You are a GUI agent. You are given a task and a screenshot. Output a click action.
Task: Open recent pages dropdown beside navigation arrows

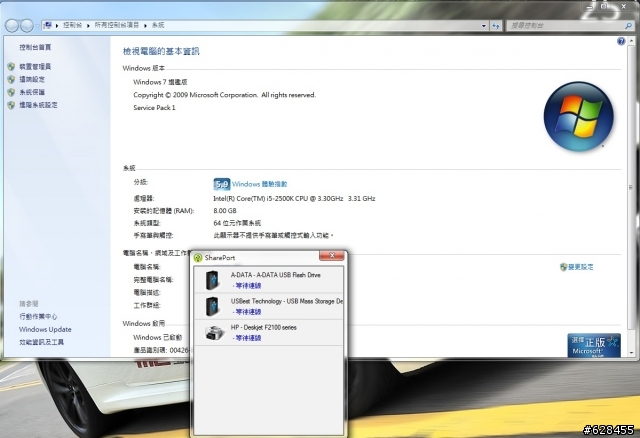37,26
